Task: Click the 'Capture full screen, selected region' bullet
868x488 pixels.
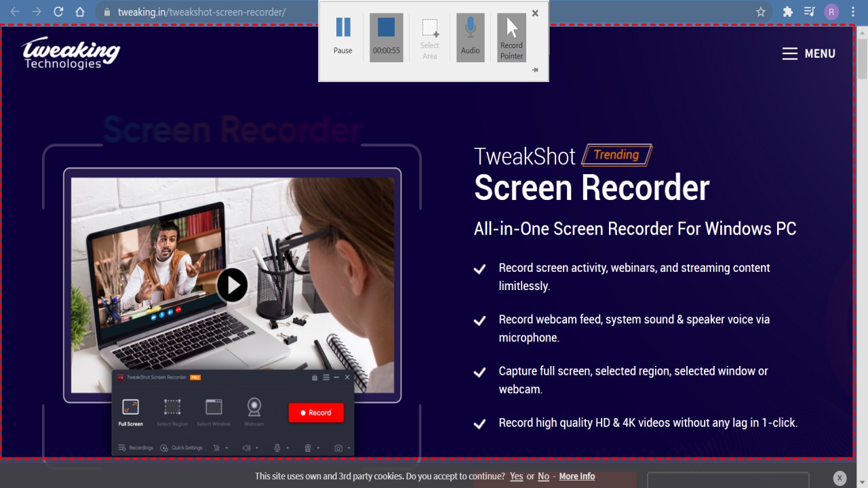Action: coord(633,380)
